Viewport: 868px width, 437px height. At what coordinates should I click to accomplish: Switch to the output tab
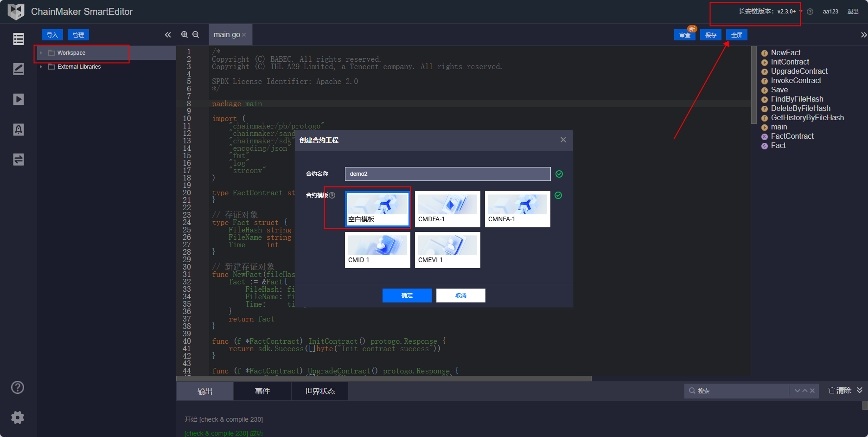205,391
